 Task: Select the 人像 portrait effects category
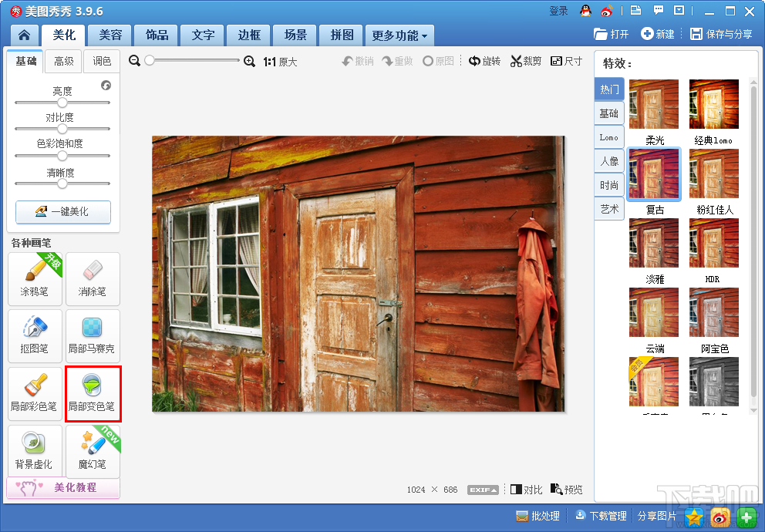point(609,161)
